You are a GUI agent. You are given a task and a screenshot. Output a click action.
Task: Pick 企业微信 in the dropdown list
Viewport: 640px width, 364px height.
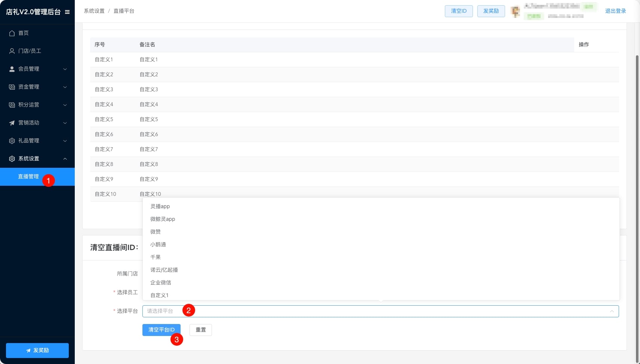pos(161,283)
